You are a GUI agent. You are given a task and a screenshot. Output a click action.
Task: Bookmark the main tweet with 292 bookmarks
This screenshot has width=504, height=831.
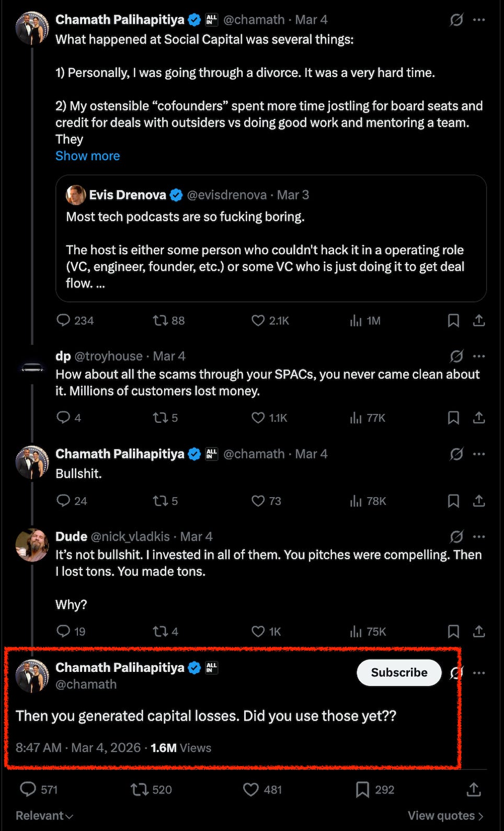(x=363, y=789)
